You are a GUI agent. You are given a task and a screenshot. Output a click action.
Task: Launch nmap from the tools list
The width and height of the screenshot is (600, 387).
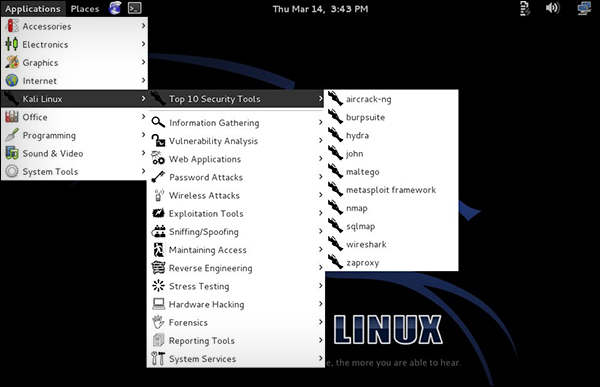coord(391,208)
